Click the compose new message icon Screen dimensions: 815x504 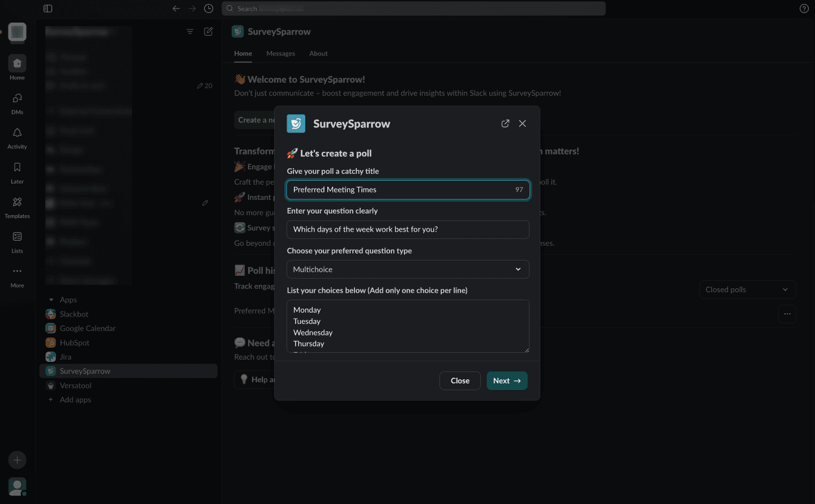[208, 32]
